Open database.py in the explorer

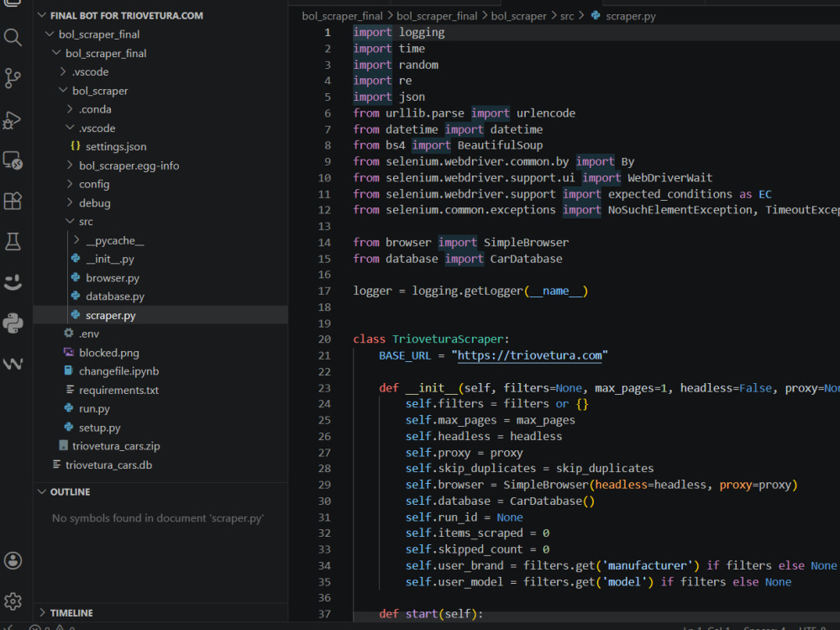tap(115, 297)
